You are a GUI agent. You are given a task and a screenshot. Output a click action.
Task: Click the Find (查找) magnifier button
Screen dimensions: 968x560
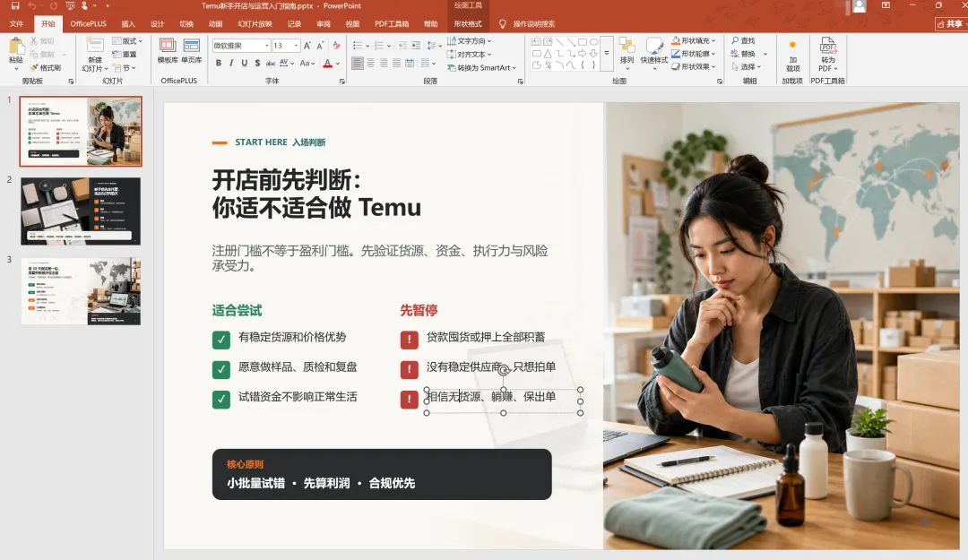(x=743, y=40)
